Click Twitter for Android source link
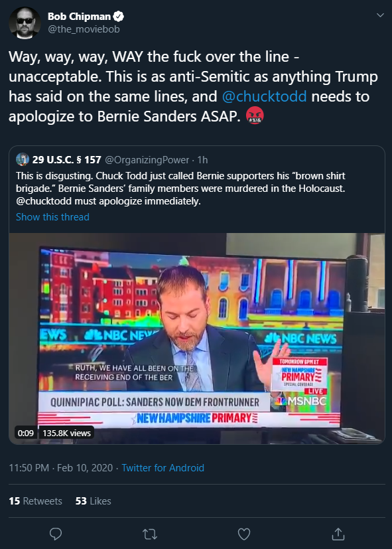This screenshot has width=392, height=549. click(163, 468)
